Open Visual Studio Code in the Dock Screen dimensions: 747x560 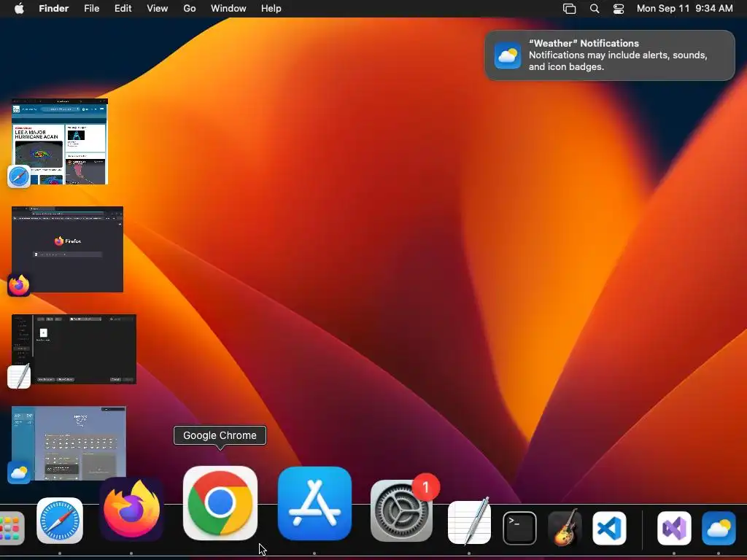609,528
